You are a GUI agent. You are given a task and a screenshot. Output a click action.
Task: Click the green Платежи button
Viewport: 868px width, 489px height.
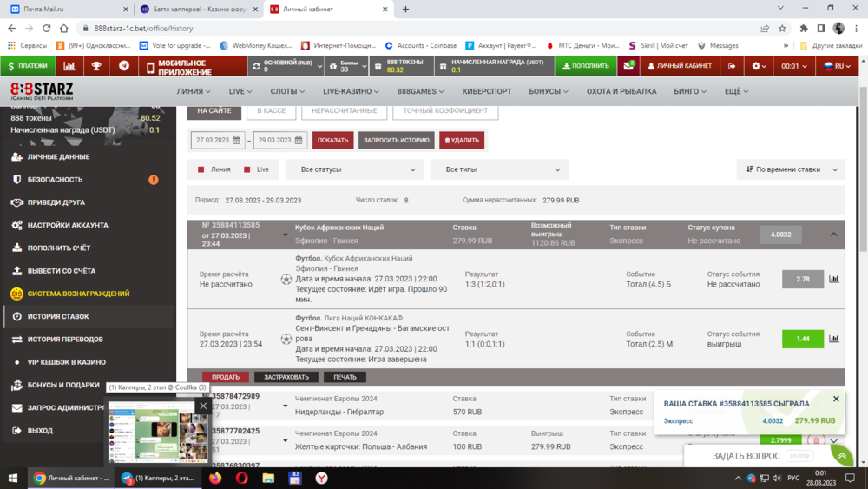[28, 66]
